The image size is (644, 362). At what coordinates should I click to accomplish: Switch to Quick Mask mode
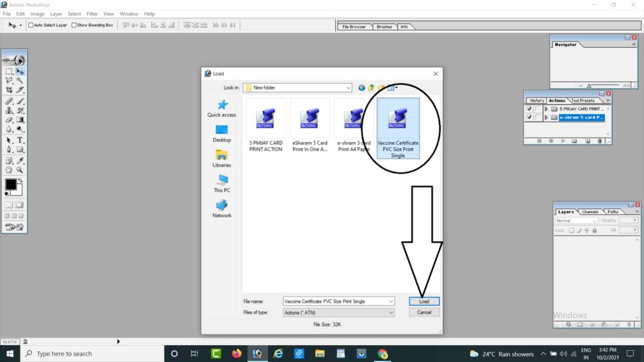pos(19,205)
